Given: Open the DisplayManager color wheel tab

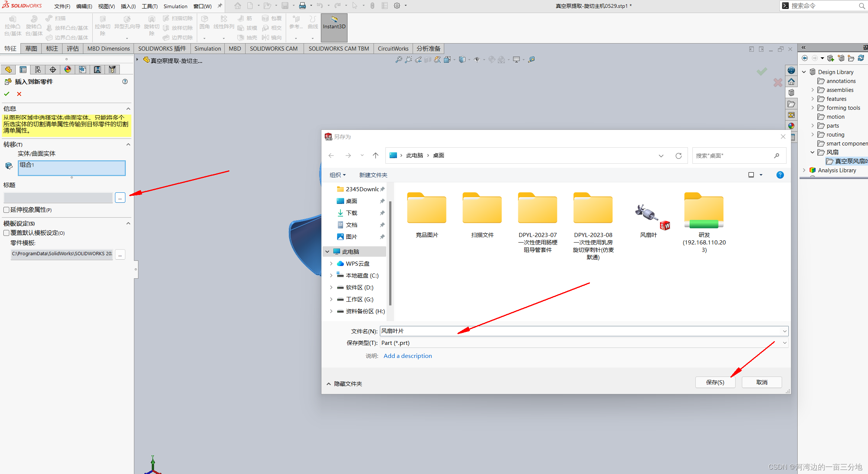Looking at the screenshot, I should click(67, 70).
